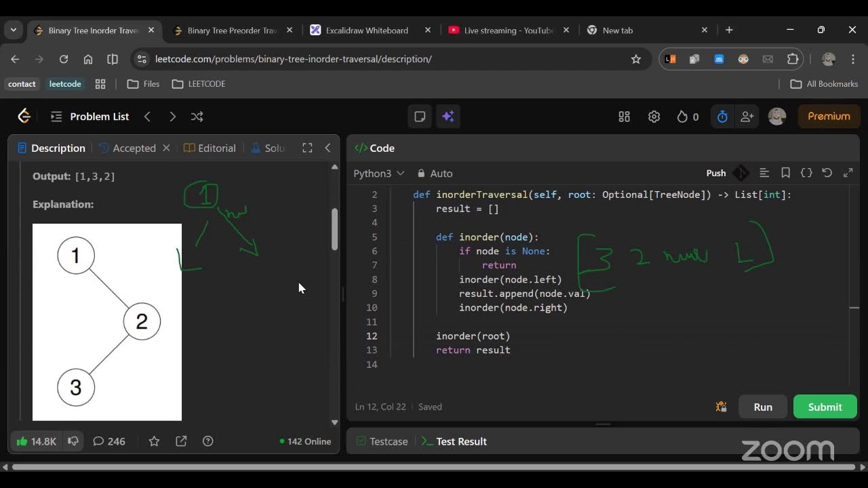Open the LEETCODE bookmarks folder
This screenshot has width=868, height=488.
199,84
